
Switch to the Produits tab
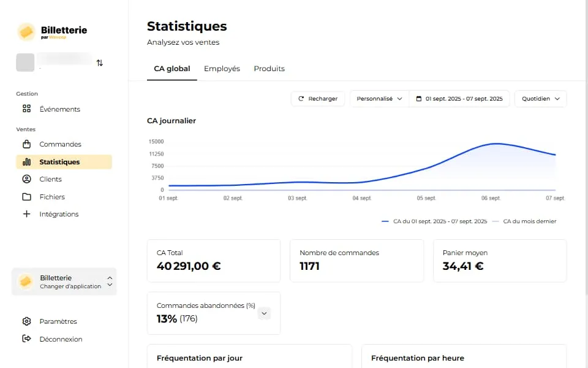(x=269, y=69)
